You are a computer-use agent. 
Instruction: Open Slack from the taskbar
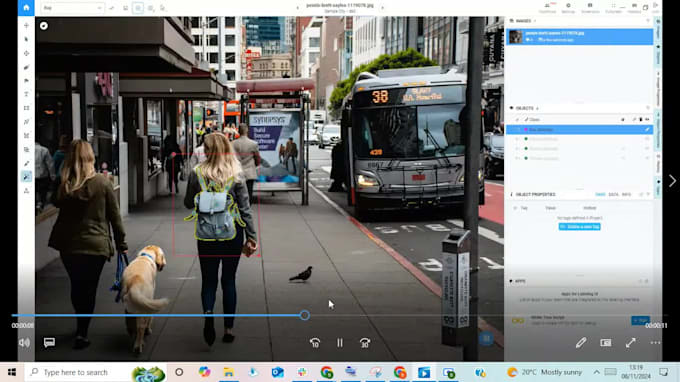(302, 372)
